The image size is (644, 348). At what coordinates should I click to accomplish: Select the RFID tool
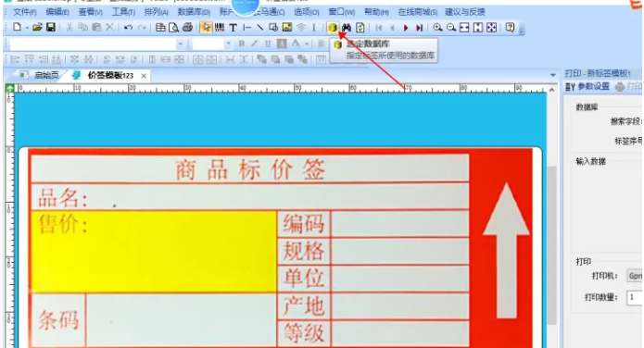point(301,28)
